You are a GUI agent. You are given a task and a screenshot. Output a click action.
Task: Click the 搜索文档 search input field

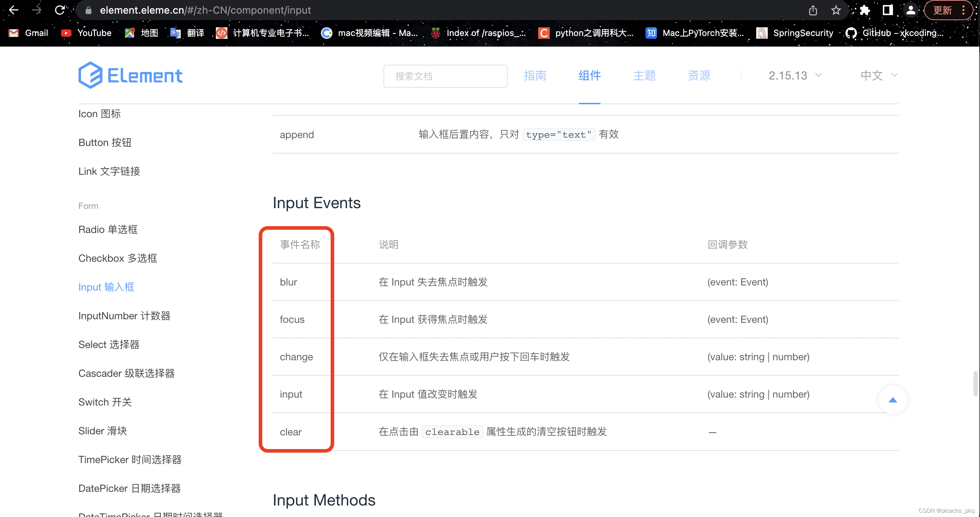[445, 76]
